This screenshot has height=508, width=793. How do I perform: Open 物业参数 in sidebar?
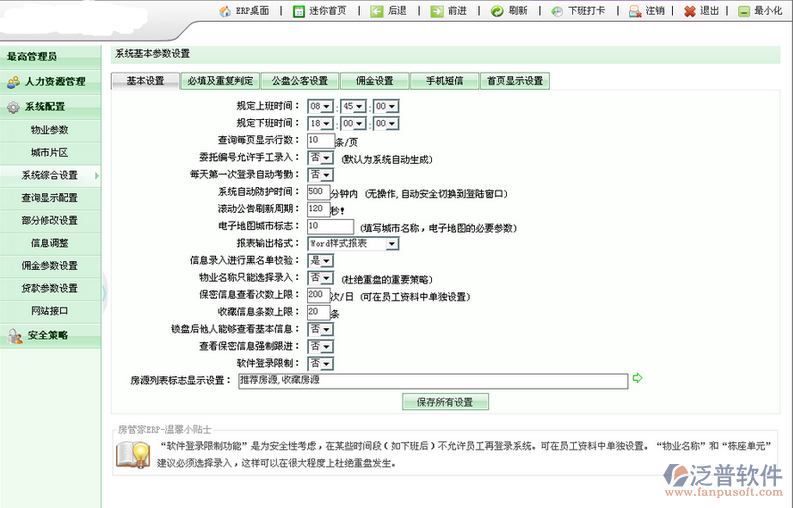(50, 130)
